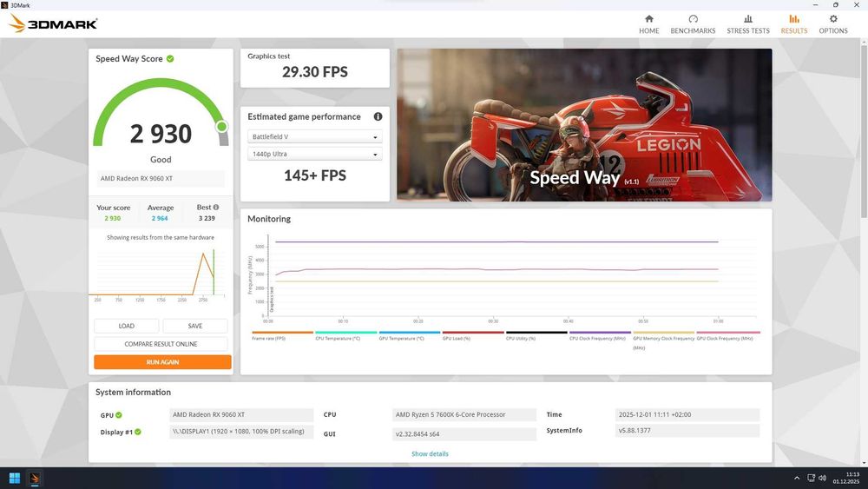Select the GUI version v2.32.8454 s64
Viewport: 868px width, 489px height.
(464, 434)
